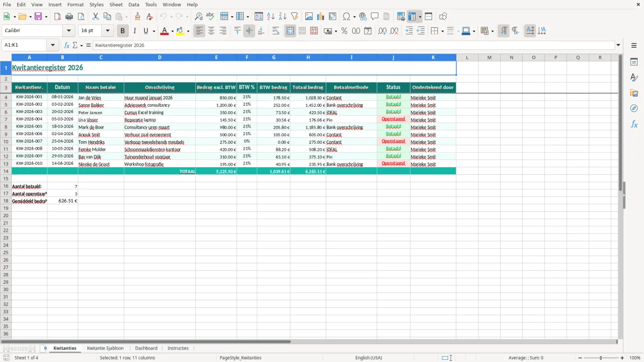Toggle Center Vertically alignment
The width and height of the screenshot is (644, 362).
[249, 31]
